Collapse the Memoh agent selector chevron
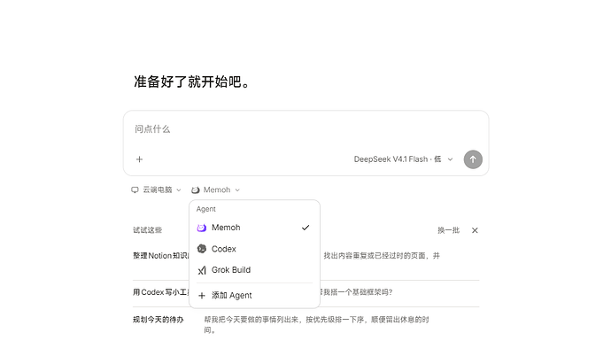This screenshot has width=611, height=364. tap(237, 190)
